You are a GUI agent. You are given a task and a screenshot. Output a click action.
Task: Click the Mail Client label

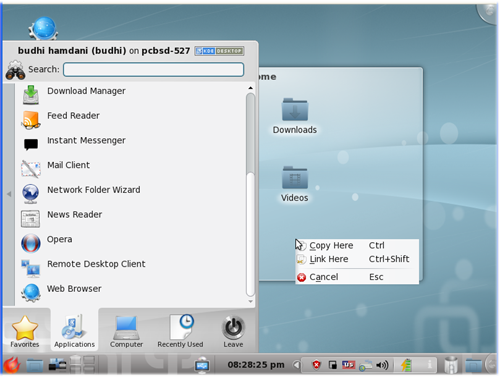(x=68, y=165)
